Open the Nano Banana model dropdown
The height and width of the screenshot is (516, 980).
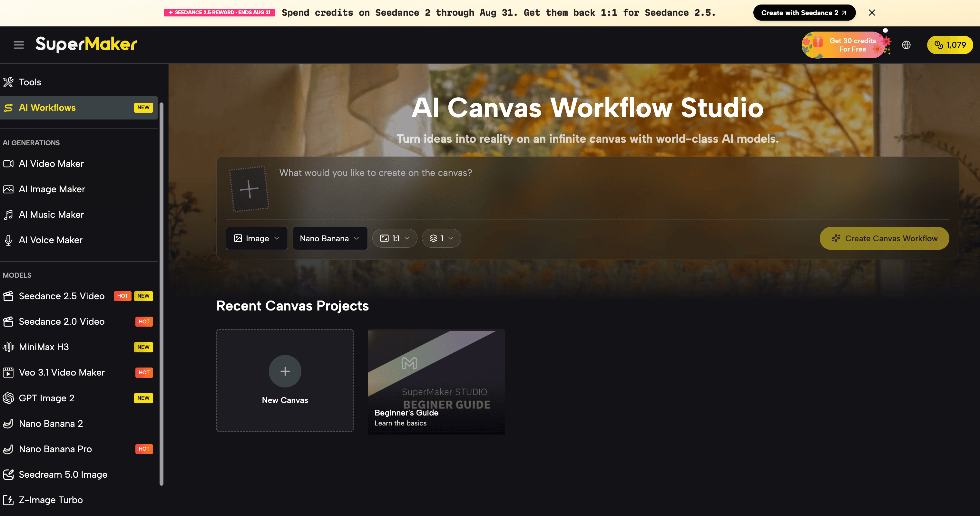click(x=330, y=238)
